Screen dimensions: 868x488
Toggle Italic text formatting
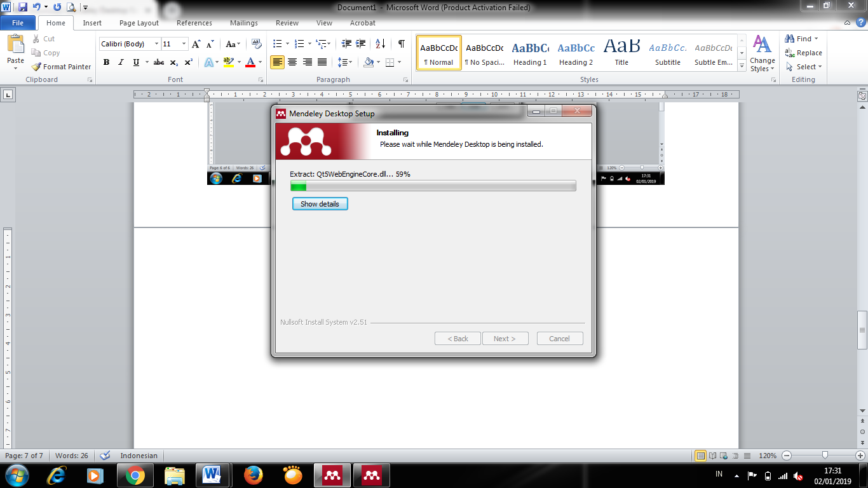(x=121, y=62)
